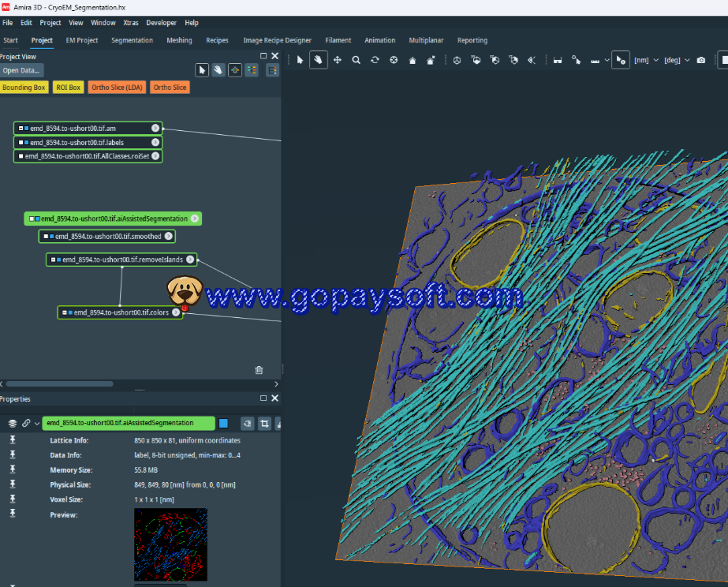Click the Open Data... button
Screen dimensions: 728x587
click(x=21, y=70)
